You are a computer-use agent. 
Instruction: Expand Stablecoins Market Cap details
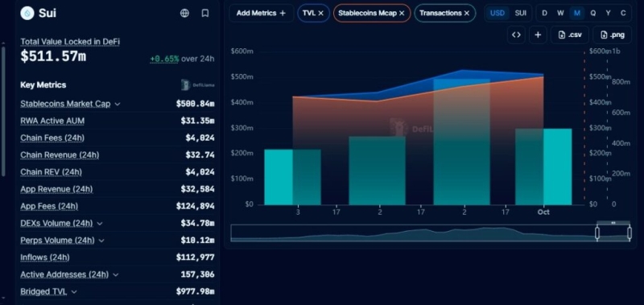click(x=118, y=105)
